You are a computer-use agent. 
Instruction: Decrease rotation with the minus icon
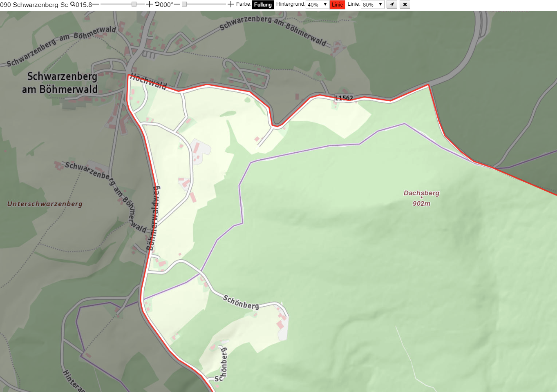177,4
